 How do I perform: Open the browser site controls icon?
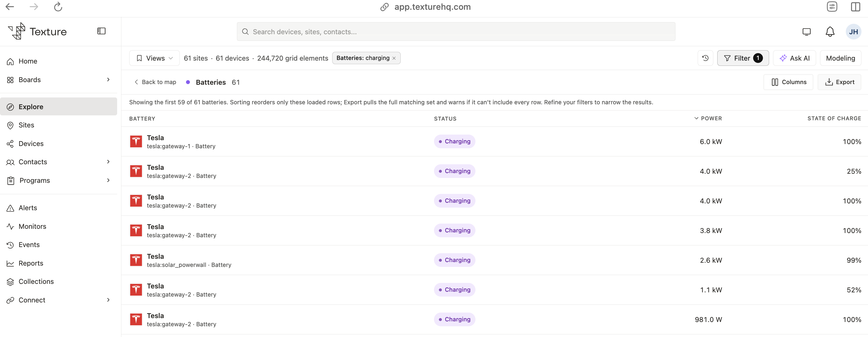[832, 7]
